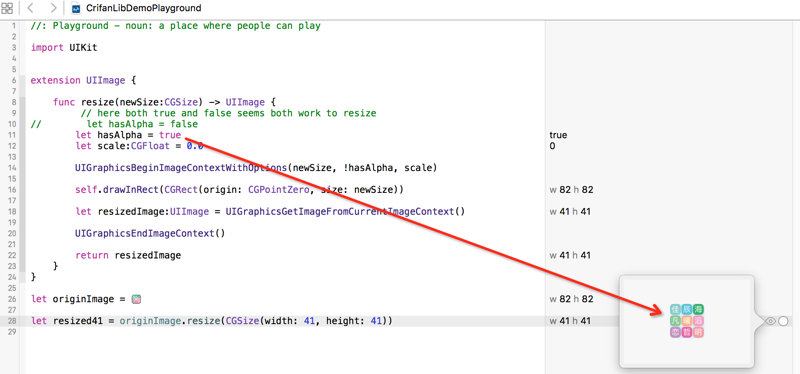
Task: Click 'func resize' in the function declaration
Action: click(83, 102)
